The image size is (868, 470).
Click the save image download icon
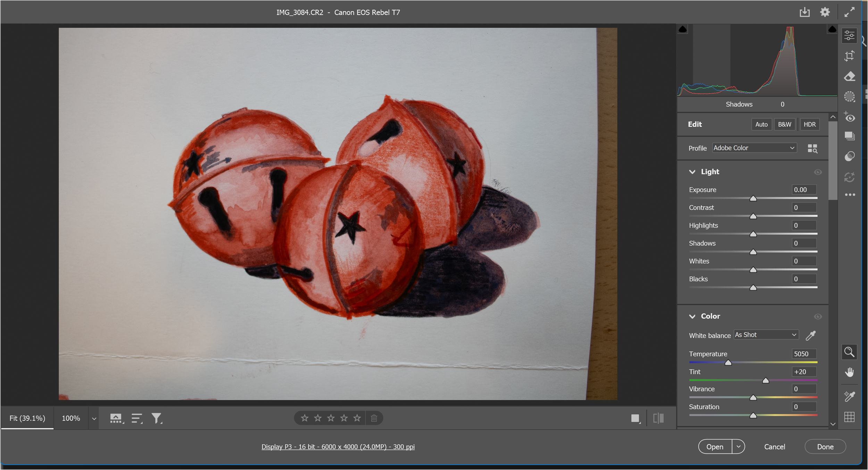(804, 12)
